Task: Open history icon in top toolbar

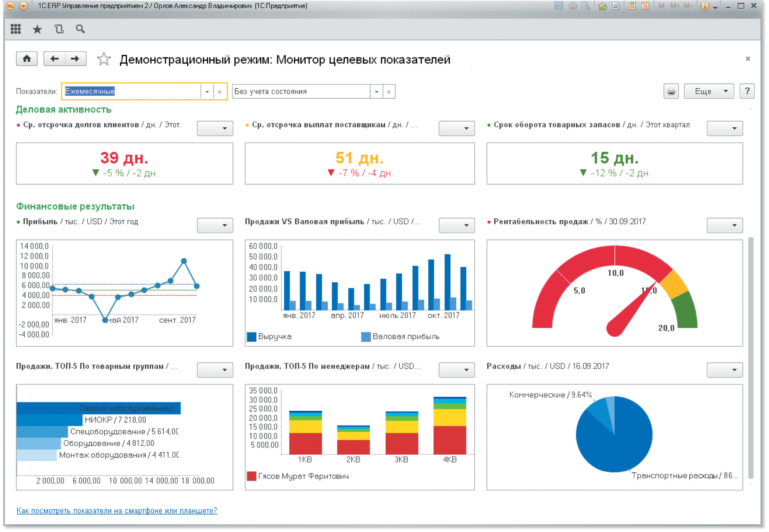Action: point(59,29)
